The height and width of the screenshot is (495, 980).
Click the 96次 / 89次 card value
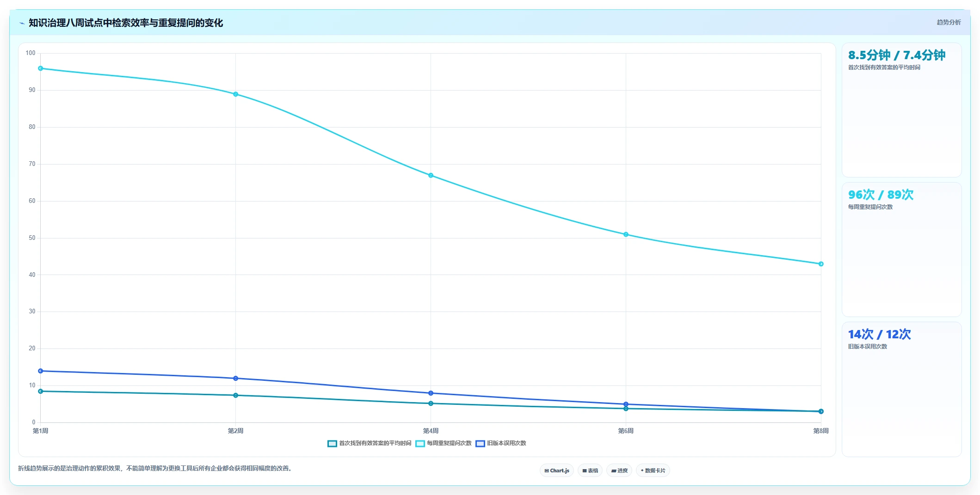click(881, 195)
